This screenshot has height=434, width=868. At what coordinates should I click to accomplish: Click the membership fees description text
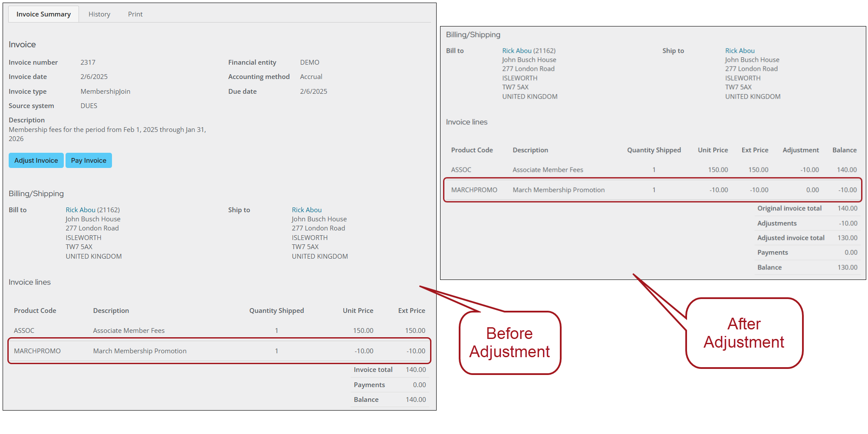(107, 134)
